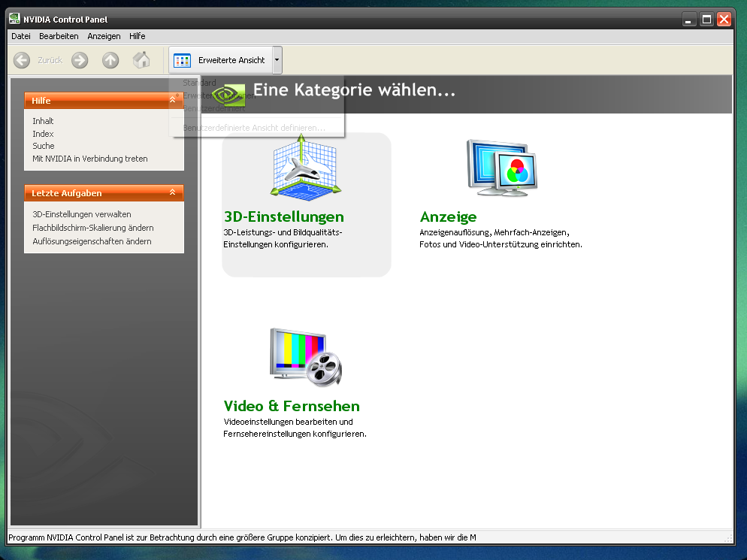Image resolution: width=747 pixels, height=560 pixels.
Task: Open Inhalt help link
Action: pyautogui.click(x=43, y=121)
